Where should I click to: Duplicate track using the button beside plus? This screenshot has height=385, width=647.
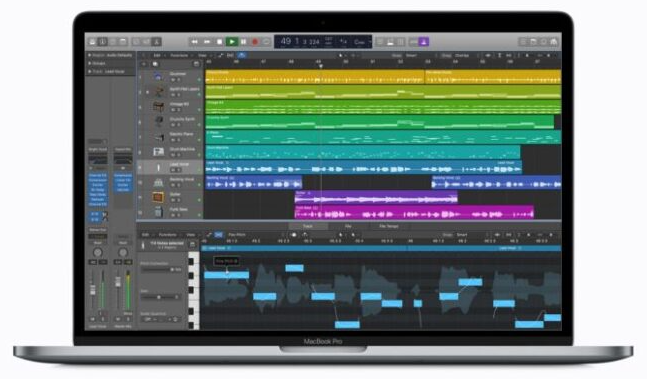click(x=155, y=64)
